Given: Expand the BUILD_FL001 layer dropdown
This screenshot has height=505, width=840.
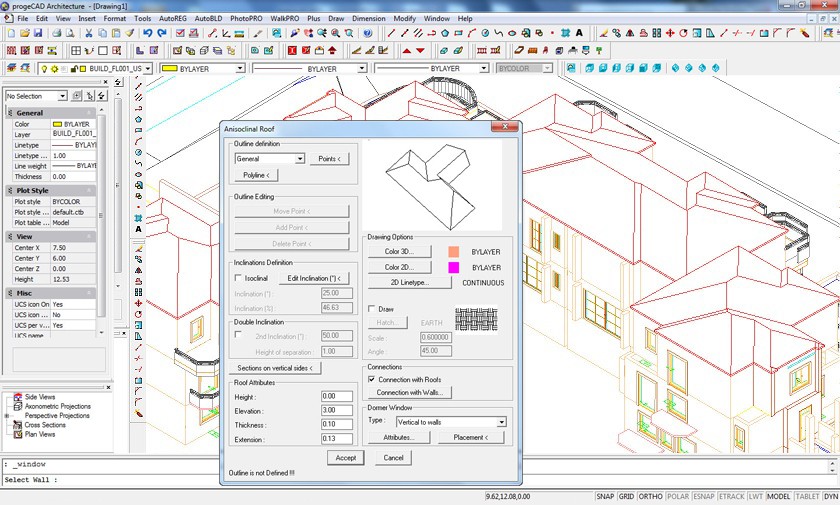Looking at the screenshot, I should (x=147, y=69).
